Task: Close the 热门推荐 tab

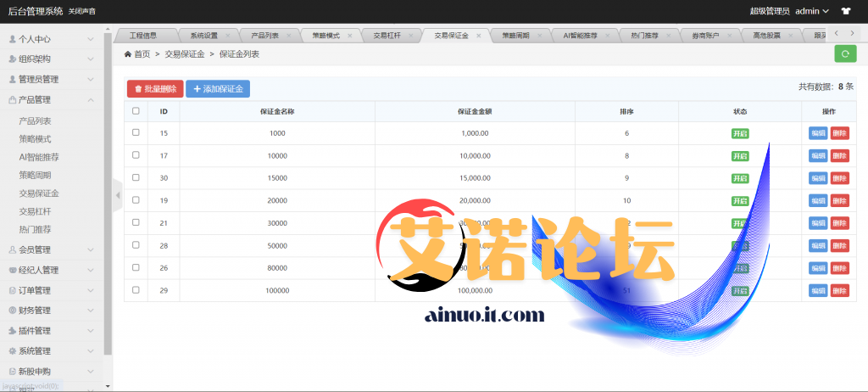Action: tap(668, 36)
